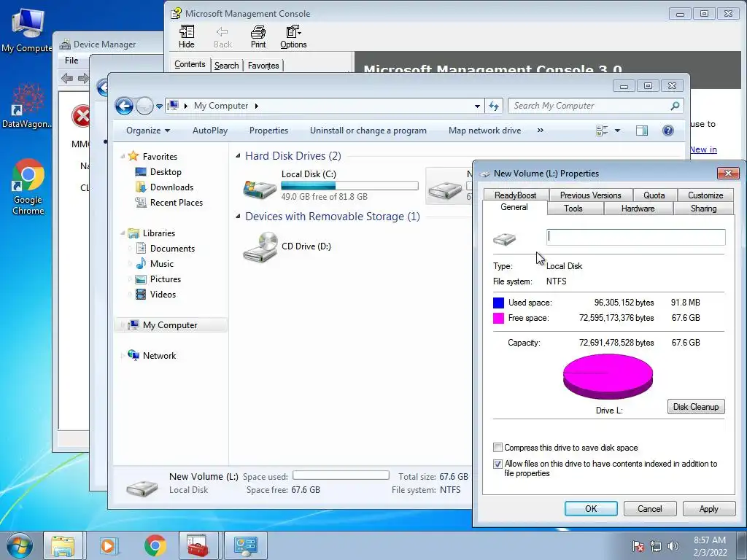This screenshot has height=560, width=747.
Task: Click OK in Properties dialog
Action: [591, 508]
